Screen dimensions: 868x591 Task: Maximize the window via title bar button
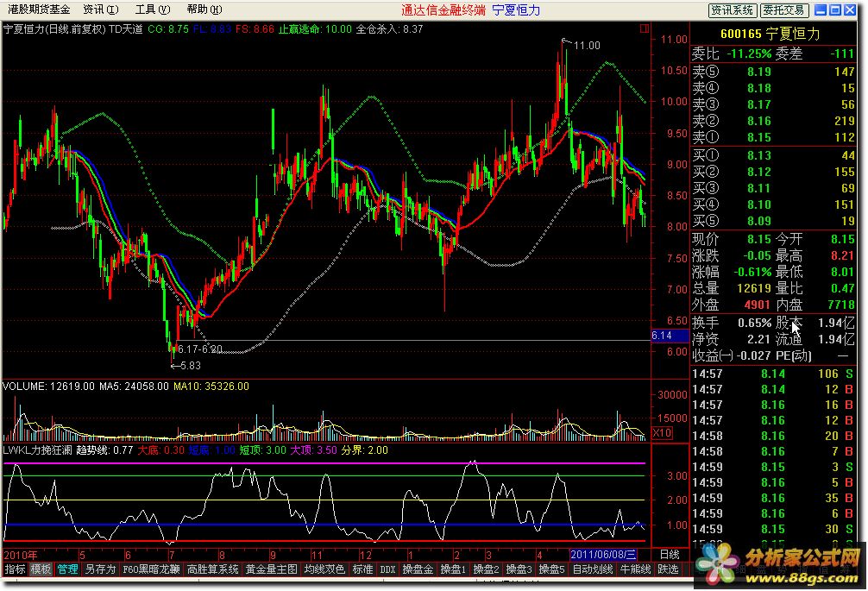click(x=835, y=10)
